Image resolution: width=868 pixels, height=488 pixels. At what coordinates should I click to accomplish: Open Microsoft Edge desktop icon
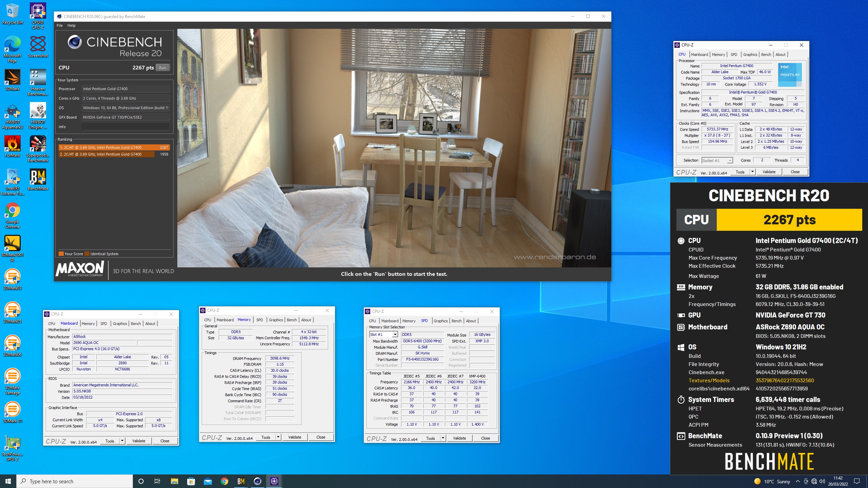pos(12,49)
